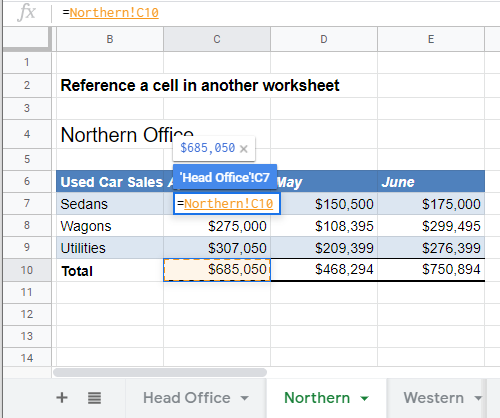This screenshot has height=418, width=500.
Task: Close the $685,050 formula preview tooltip
Action: [x=244, y=149]
